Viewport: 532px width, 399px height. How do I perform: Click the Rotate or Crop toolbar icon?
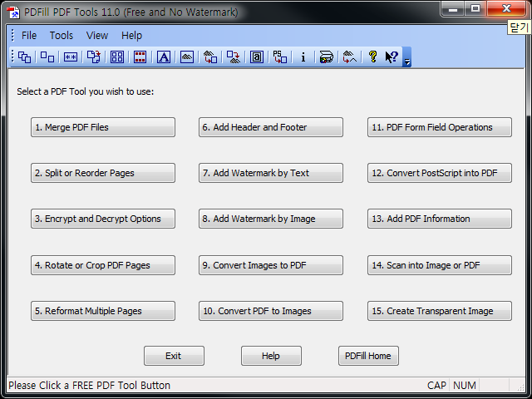coord(94,57)
